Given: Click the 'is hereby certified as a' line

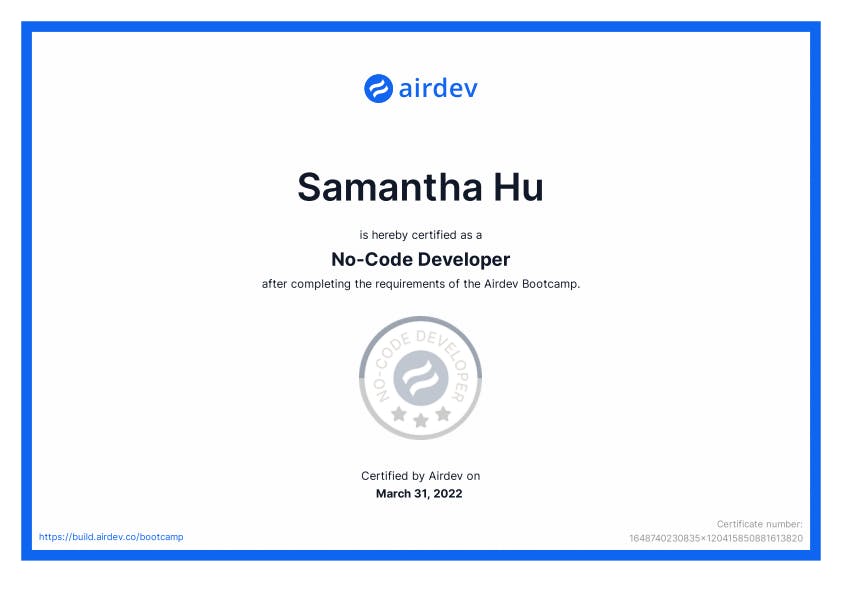Looking at the screenshot, I should point(420,235).
